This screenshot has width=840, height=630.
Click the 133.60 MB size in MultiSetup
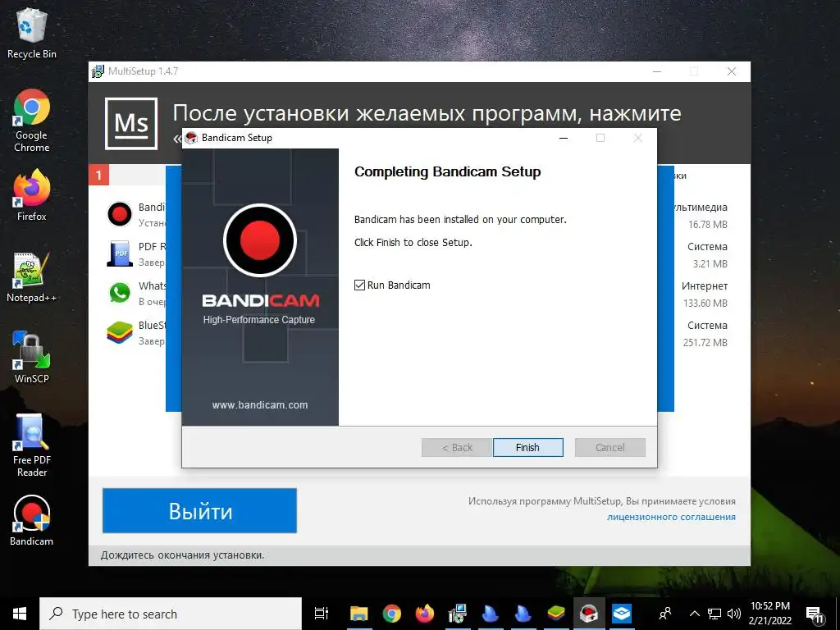coord(705,304)
